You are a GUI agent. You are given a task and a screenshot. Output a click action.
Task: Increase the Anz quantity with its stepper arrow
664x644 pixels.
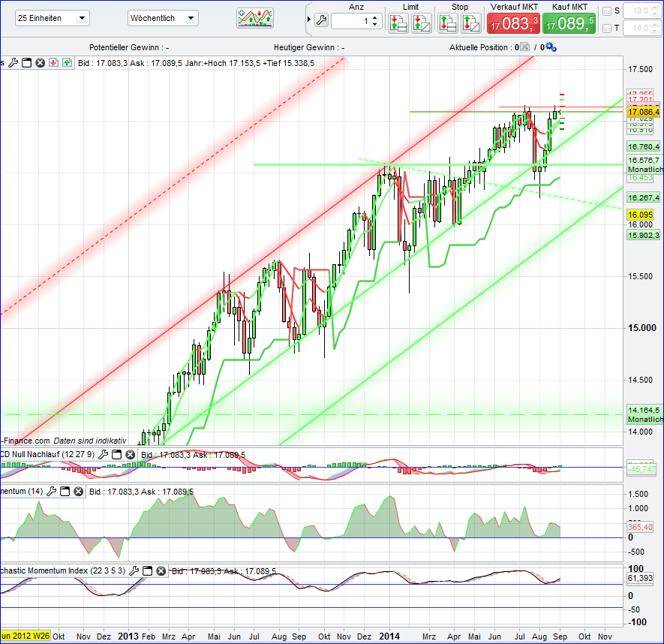coord(374,17)
